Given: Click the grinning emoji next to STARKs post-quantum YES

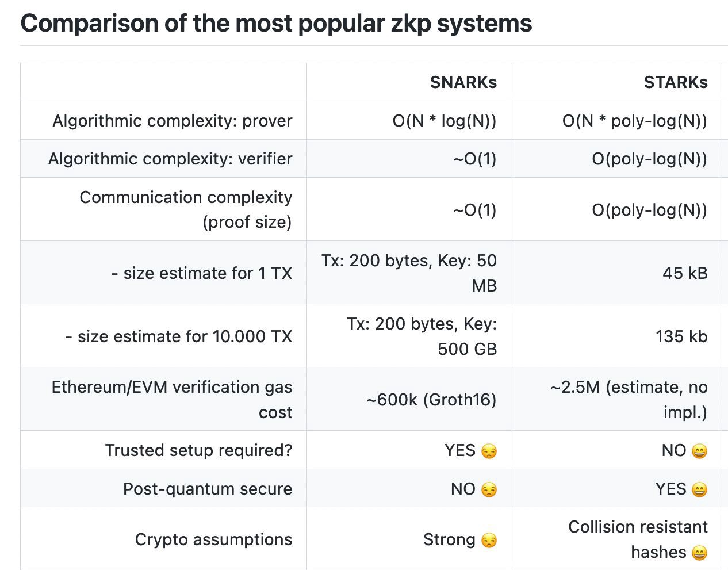Looking at the screenshot, I should (699, 490).
